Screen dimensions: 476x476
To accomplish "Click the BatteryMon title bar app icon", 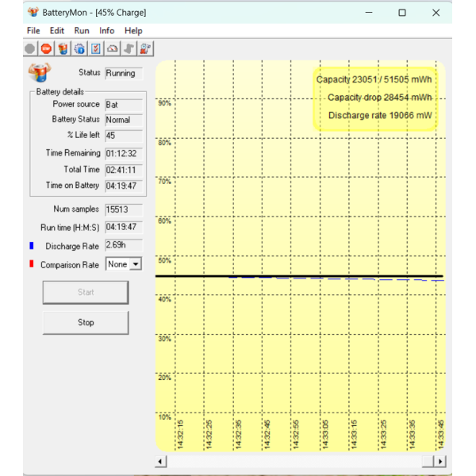I will pos(33,12).
